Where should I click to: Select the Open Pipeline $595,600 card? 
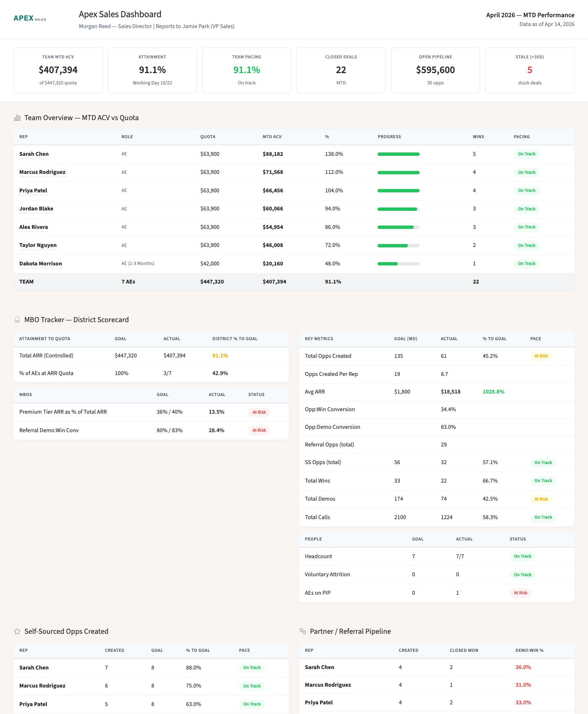click(436, 70)
